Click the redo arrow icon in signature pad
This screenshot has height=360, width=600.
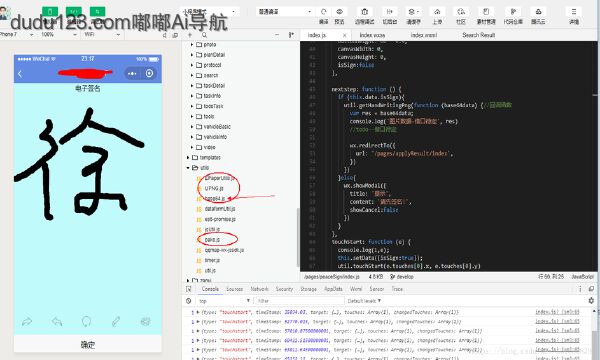tap(27, 322)
